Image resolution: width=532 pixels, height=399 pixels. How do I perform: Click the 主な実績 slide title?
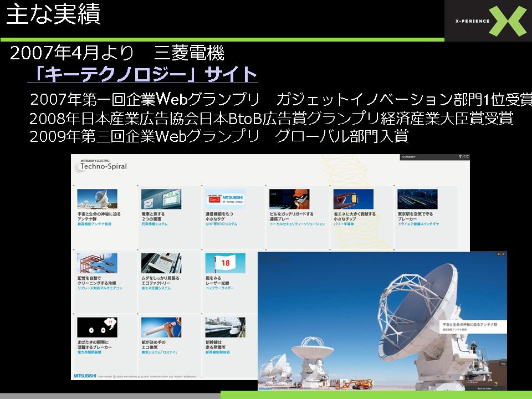click(x=53, y=14)
